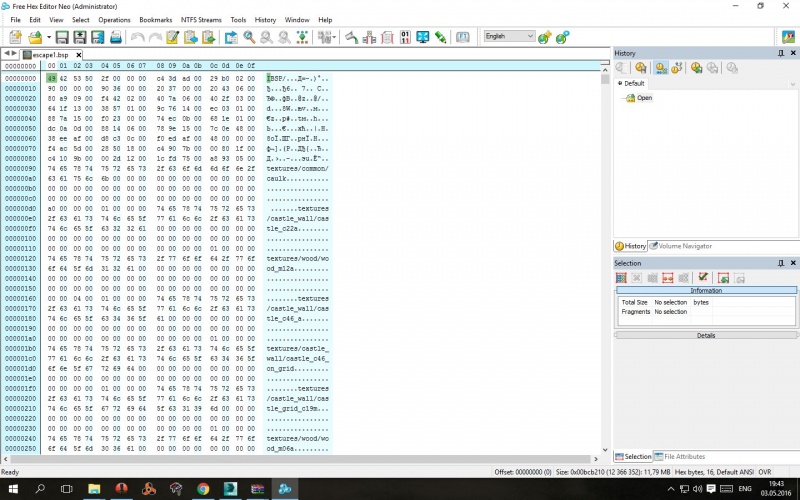Expand the Details section bar
The image size is (800, 500).
[x=706, y=335]
